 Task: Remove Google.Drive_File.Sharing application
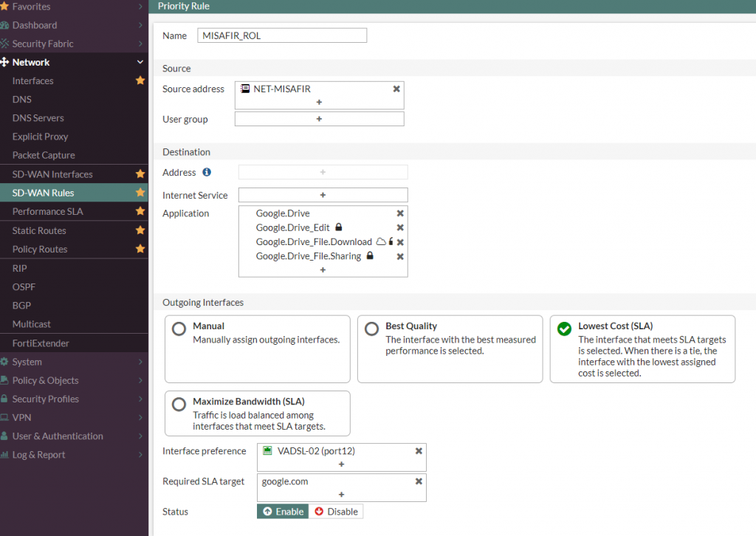point(400,256)
